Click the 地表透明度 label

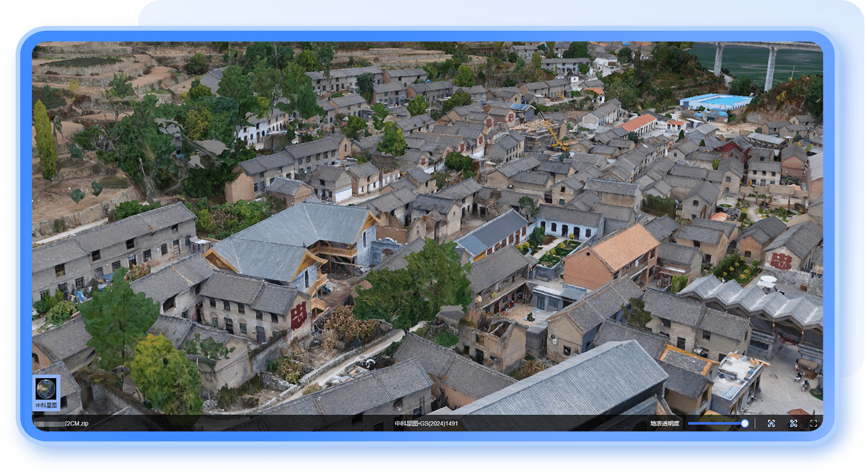pyautogui.click(x=665, y=423)
